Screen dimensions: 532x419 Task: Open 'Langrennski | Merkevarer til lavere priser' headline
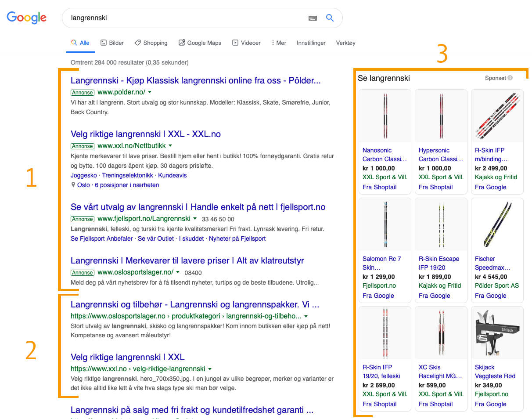point(187,260)
